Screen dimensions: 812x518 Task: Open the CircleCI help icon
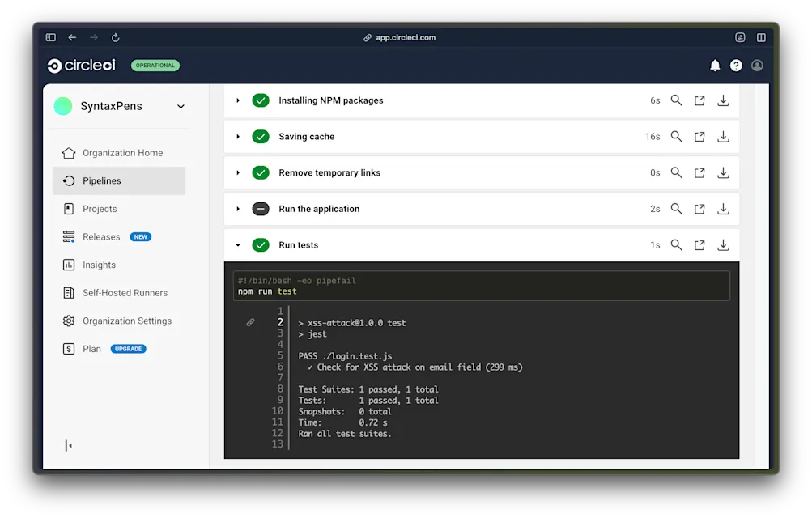click(736, 66)
